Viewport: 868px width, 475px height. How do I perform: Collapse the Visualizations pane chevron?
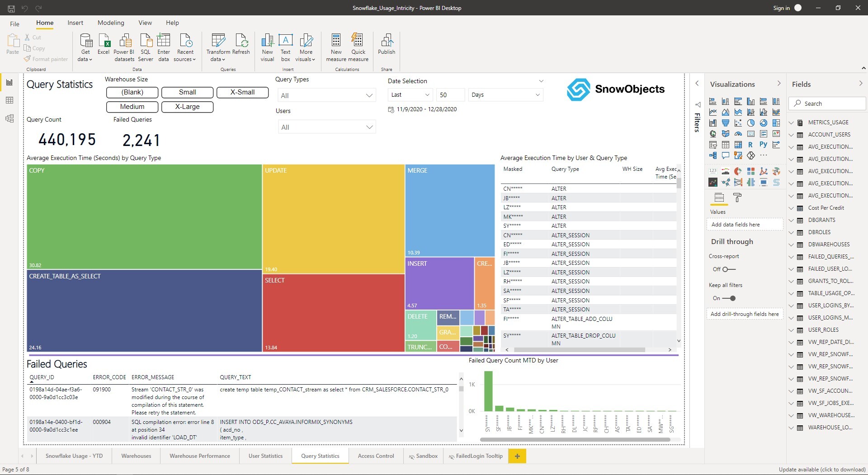click(x=778, y=84)
